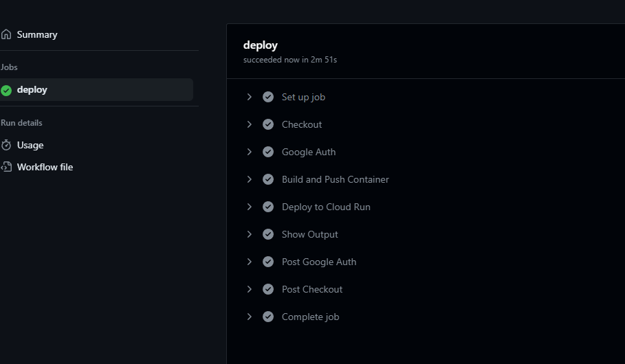625x364 pixels.
Task: Expand the Post Google Auth chevron
Action: [249, 262]
